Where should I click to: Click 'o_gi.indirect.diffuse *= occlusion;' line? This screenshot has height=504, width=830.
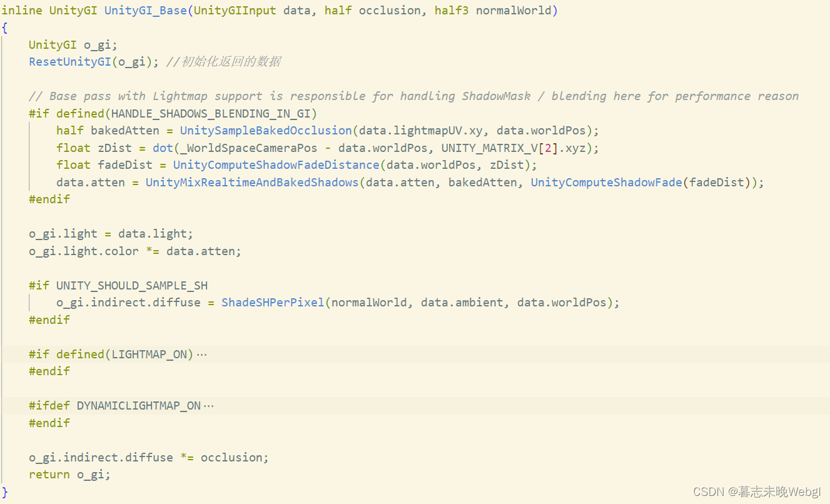(x=149, y=457)
